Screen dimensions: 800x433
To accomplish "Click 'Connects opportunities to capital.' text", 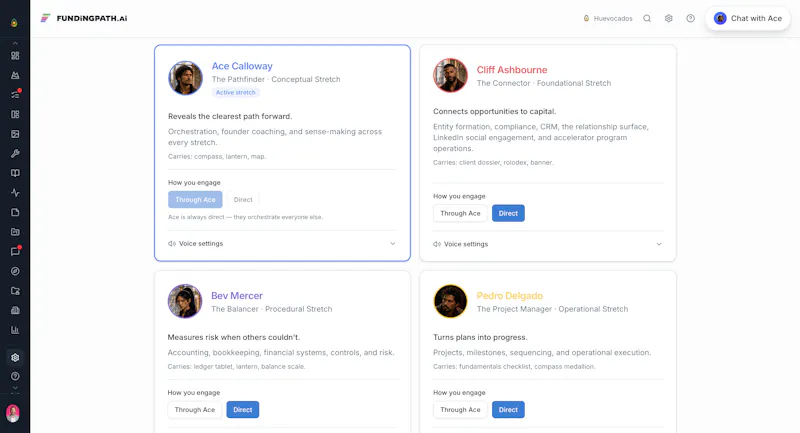I will pyautogui.click(x=494, y=111).
